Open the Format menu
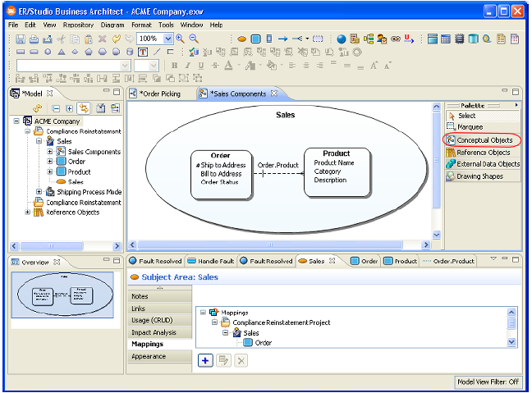This screenshot has height=393, width=532. point(141,25)
